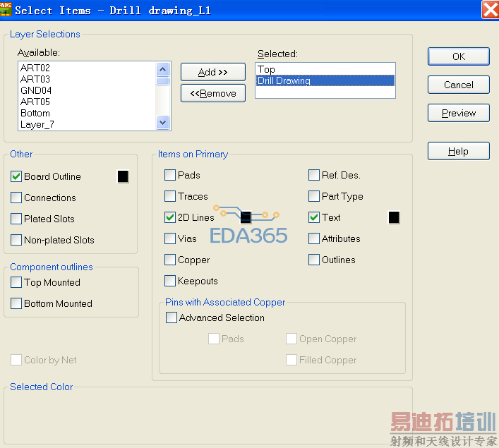Image resolution: width=499 pixels, height=448 pixels.
Task: Enable the Part Type checkbox
Action: coord(314,196)
